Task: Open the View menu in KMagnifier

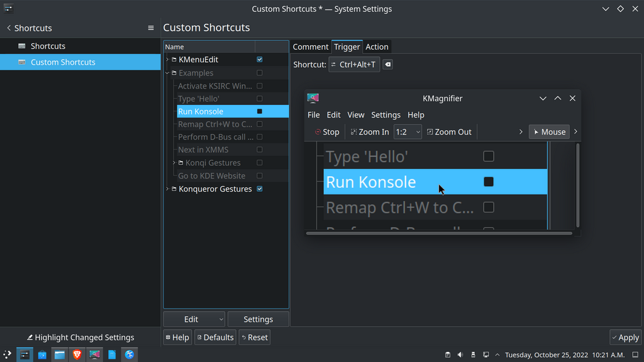Action: (355, 115)
